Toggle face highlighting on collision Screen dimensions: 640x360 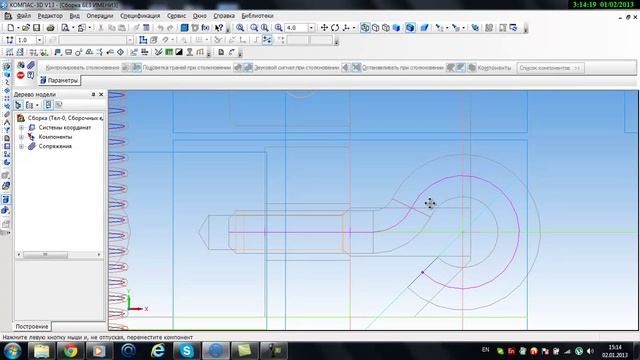coord(238,67)
